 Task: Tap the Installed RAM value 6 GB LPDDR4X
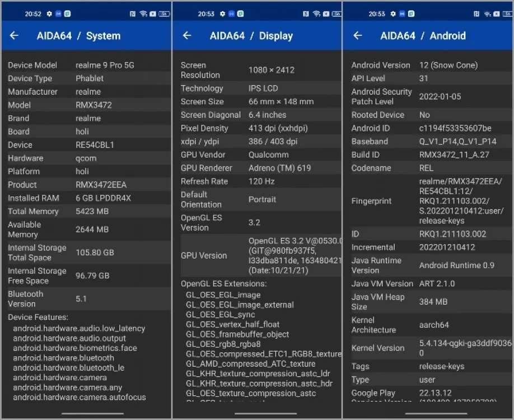tap(103, 198)
